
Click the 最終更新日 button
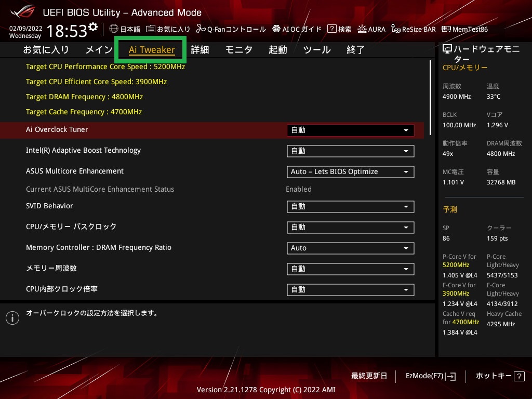(369, 376)
